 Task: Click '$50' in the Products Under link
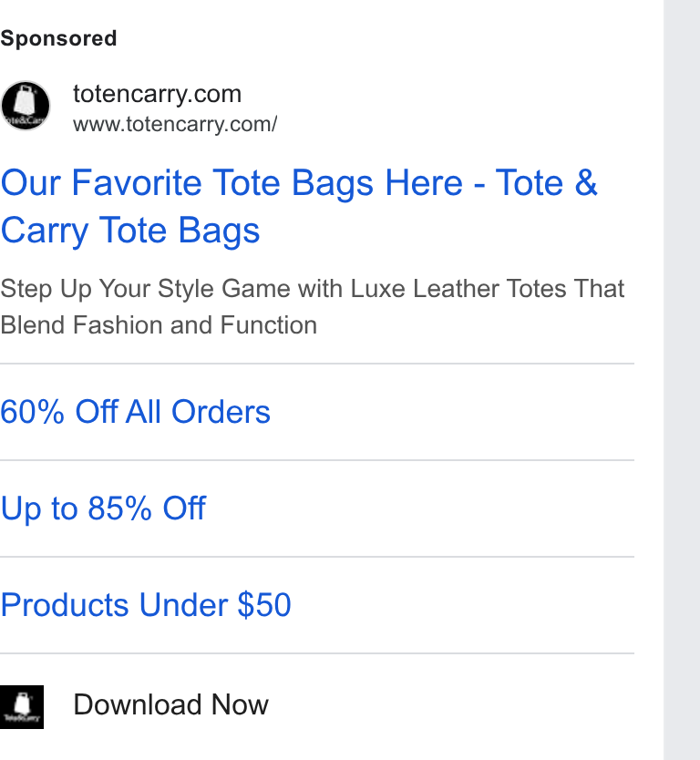[264, 605]
